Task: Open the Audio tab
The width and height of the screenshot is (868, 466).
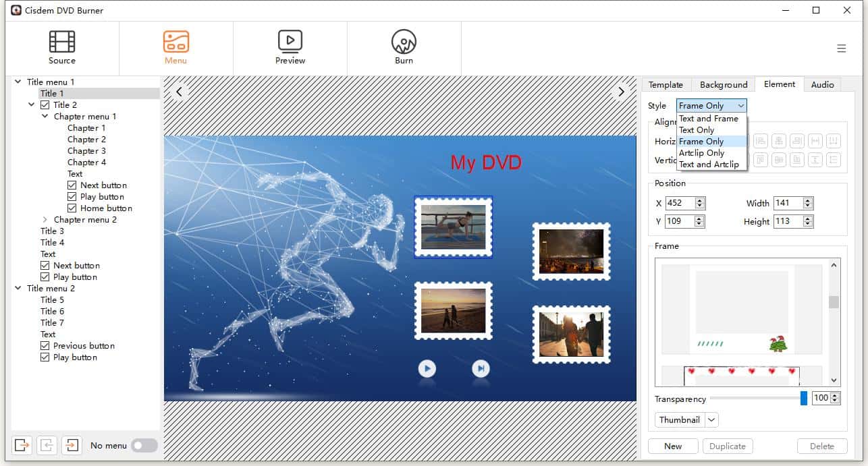Action: click(x=822, y=84)
